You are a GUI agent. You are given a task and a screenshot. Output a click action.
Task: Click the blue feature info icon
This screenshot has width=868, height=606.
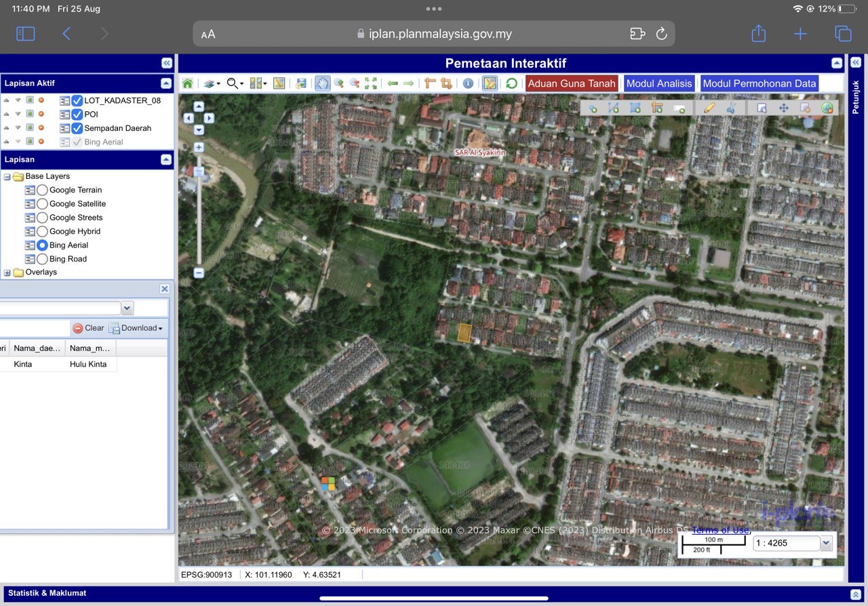tap(468, 83)
